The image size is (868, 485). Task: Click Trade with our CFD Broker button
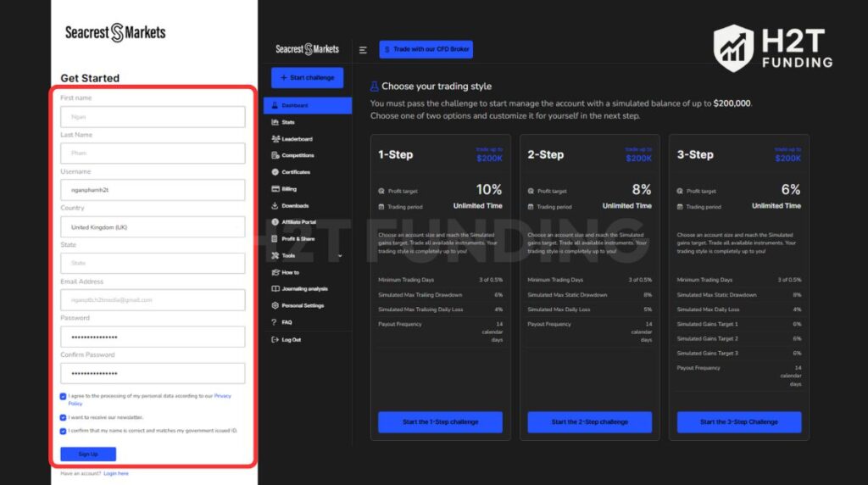pos(426,49)
